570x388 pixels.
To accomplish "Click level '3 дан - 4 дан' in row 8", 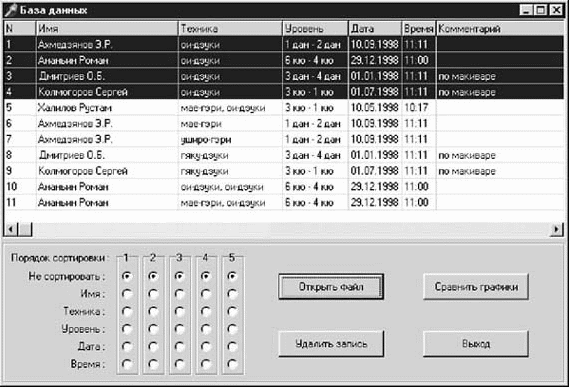I will point(313,156).
